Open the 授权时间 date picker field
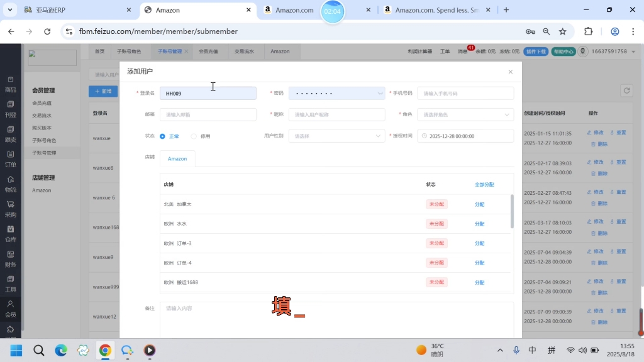Image resolution: width=644 pixels, height=362 pixels. click(465, 136)
